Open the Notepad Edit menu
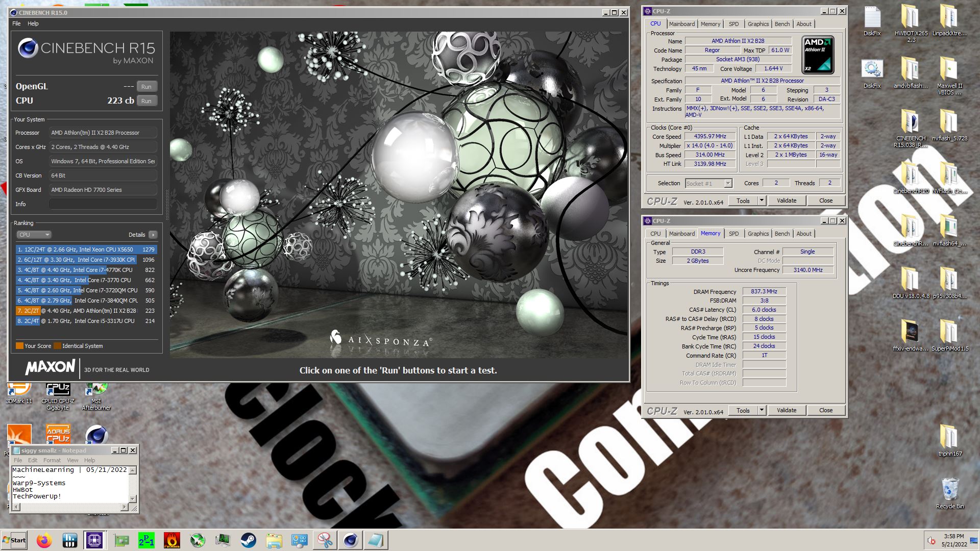Image resolution: width=980 pixels, height=551 pixels. point(33,460)
